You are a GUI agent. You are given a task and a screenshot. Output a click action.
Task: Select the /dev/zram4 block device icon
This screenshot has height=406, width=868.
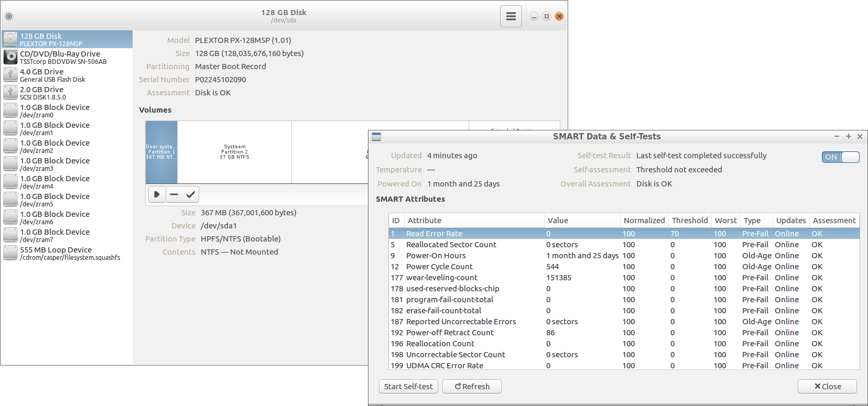tap(10, 182)
